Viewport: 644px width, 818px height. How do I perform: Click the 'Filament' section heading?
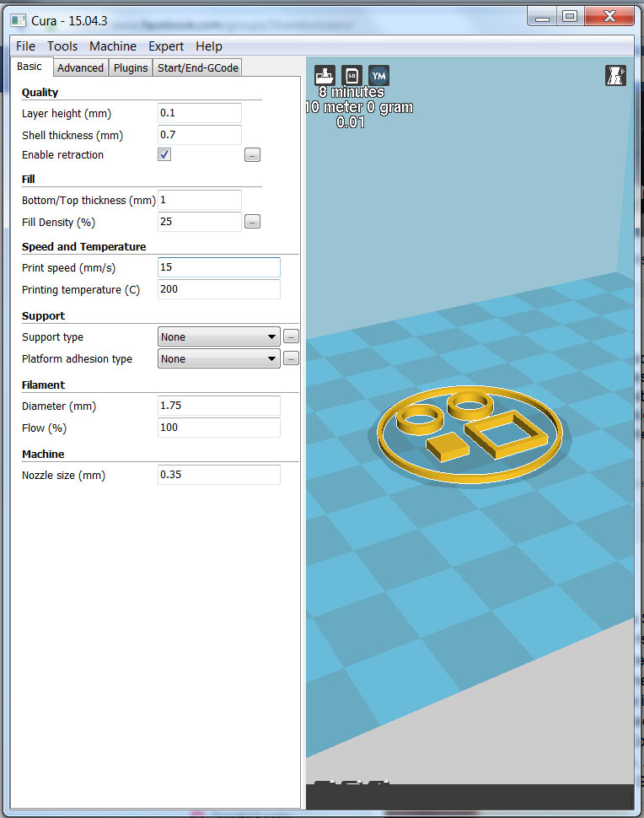pyautogui.click(x=43, y=385)
